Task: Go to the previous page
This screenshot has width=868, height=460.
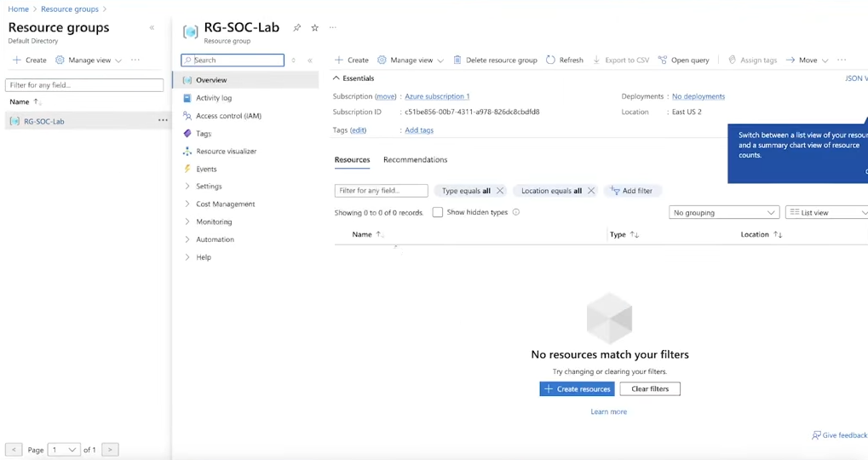Action: 14,450
